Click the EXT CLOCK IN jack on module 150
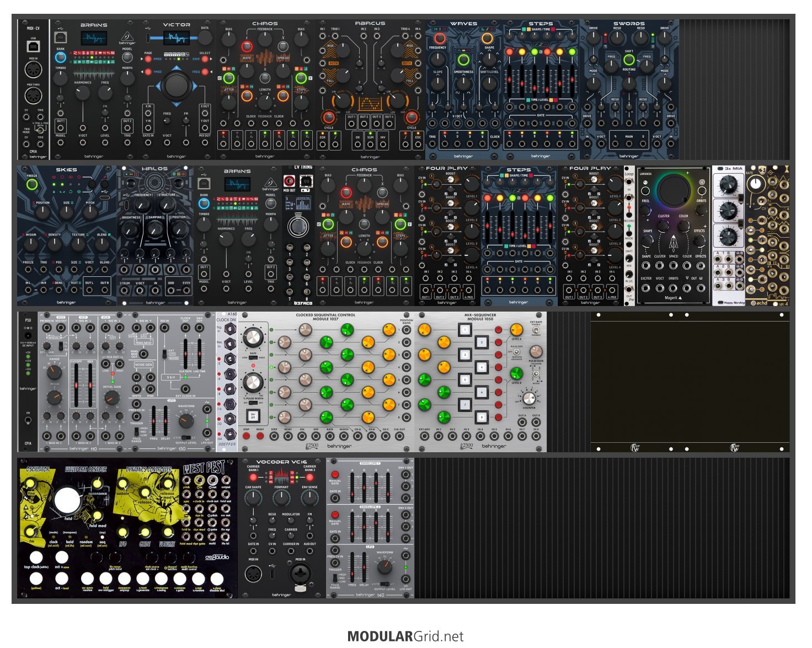The width and height of the screenshot is (812, 648). [185, 389]
